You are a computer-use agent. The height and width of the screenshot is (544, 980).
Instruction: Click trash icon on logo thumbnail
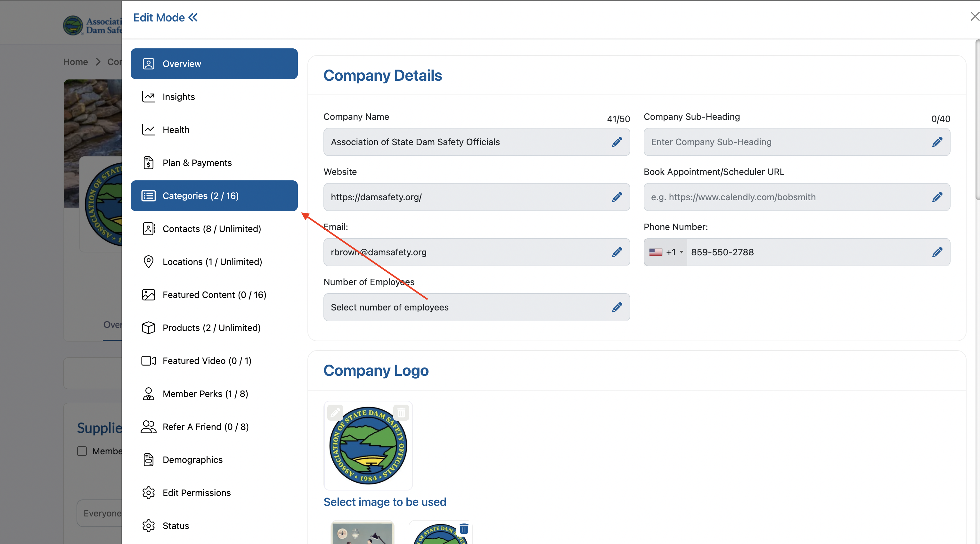[464, 529]
